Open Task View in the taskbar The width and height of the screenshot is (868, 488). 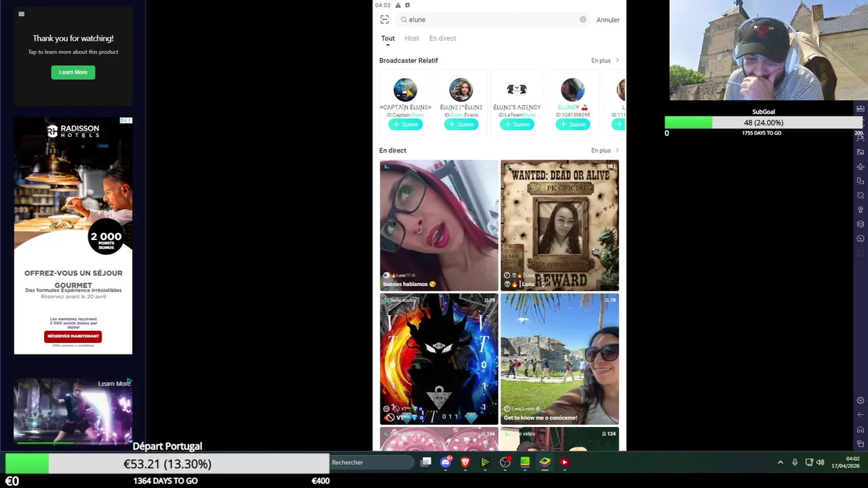tap(426, 462)
